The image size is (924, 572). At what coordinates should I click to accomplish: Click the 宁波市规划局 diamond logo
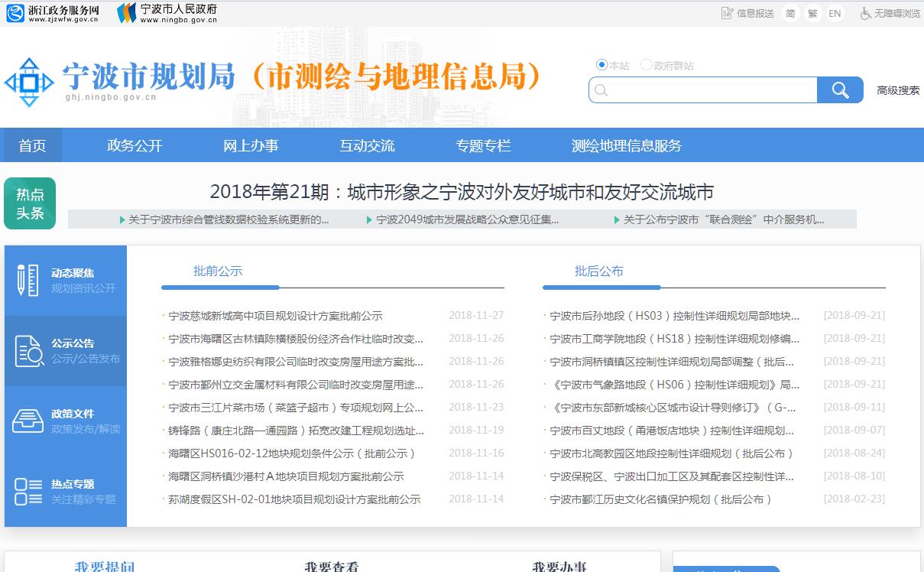[x=29, y=82]
